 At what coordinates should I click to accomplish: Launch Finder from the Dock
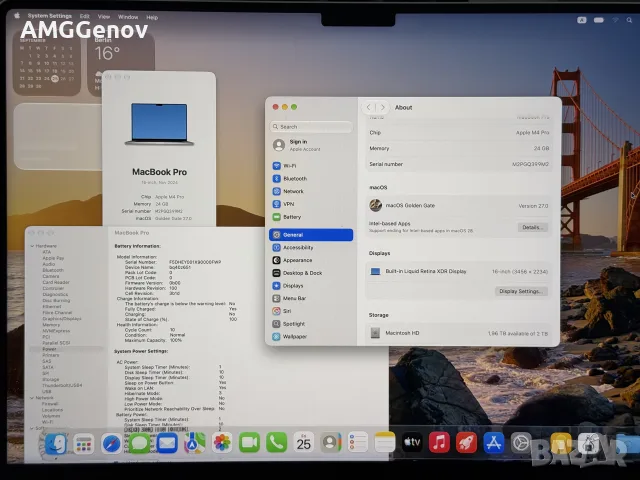56,444
